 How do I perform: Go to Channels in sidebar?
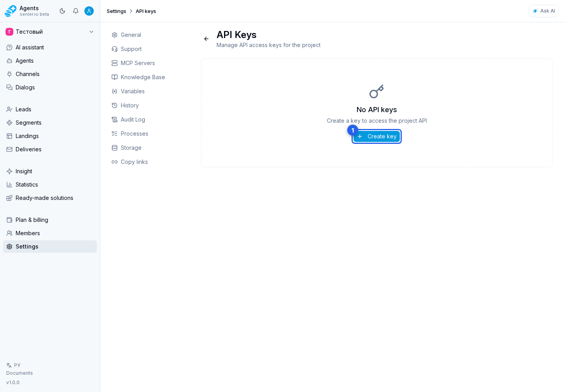(x=50, y=74)
